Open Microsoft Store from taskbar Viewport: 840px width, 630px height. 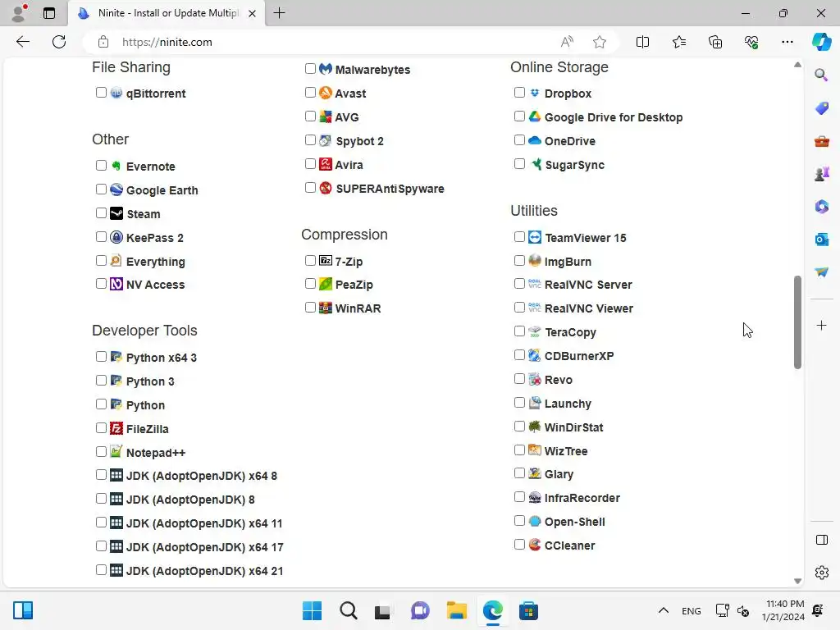[528, 610]
